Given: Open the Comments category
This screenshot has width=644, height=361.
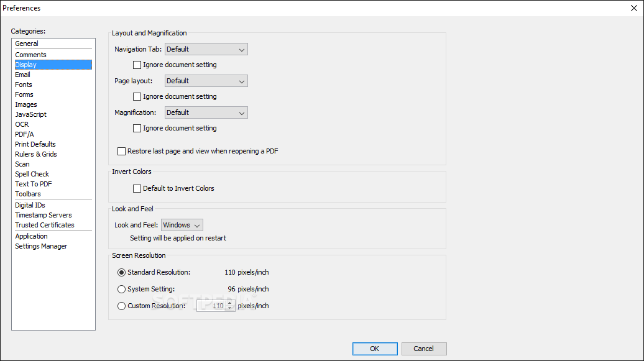Looking at the screenshot, I should (31, 55).
